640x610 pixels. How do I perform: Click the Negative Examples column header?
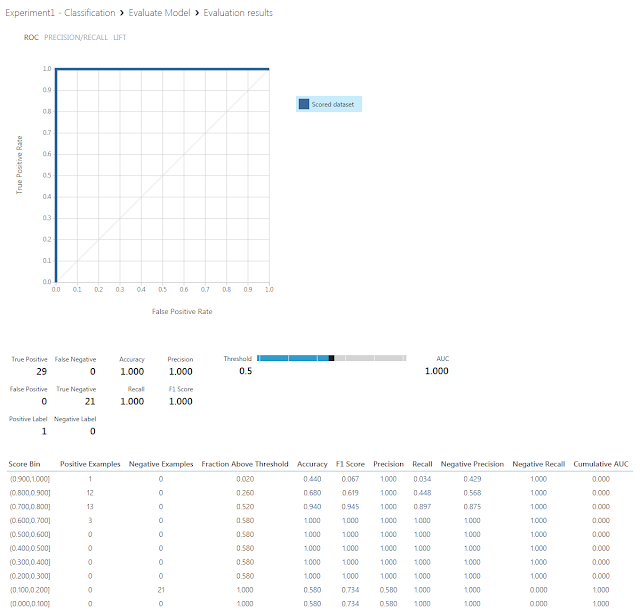(x=161, y=464)
